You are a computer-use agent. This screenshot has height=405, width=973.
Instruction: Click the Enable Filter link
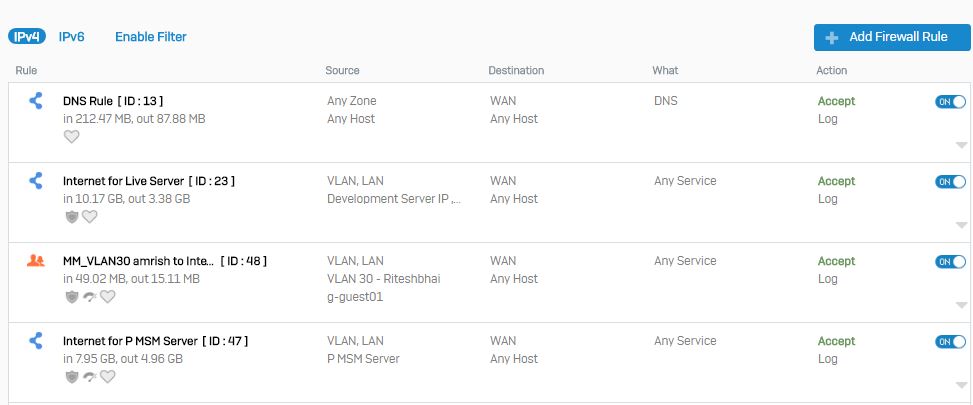pos(151,37)
